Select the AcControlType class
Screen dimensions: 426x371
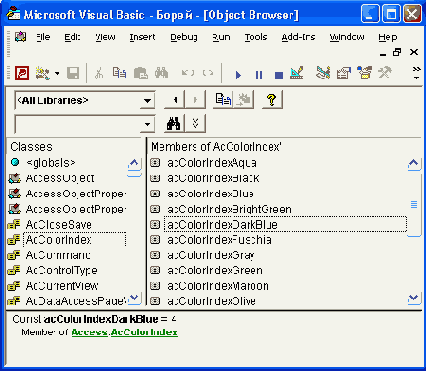(61, 270)
